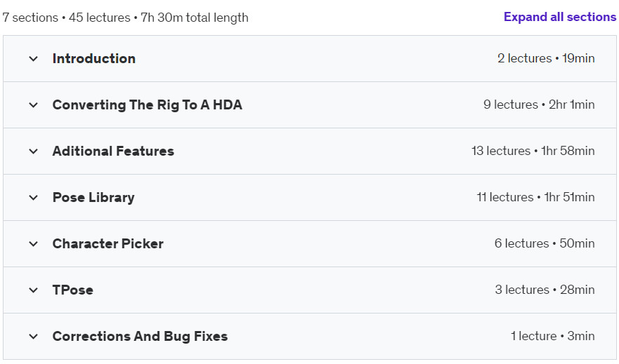Expand the Introduction section chevron
The width and height of the screenshot is (619, 364).
34,59
